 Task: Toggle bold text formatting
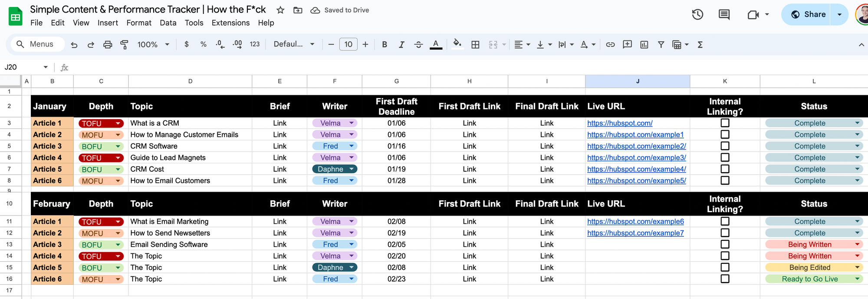tap(384, 44)
